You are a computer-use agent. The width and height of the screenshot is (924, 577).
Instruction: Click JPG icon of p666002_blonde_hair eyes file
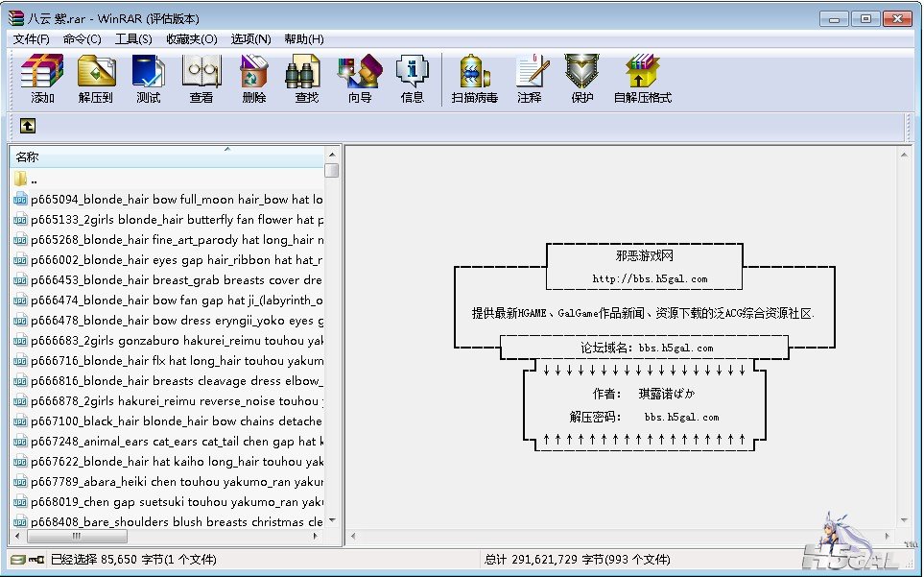20,260
